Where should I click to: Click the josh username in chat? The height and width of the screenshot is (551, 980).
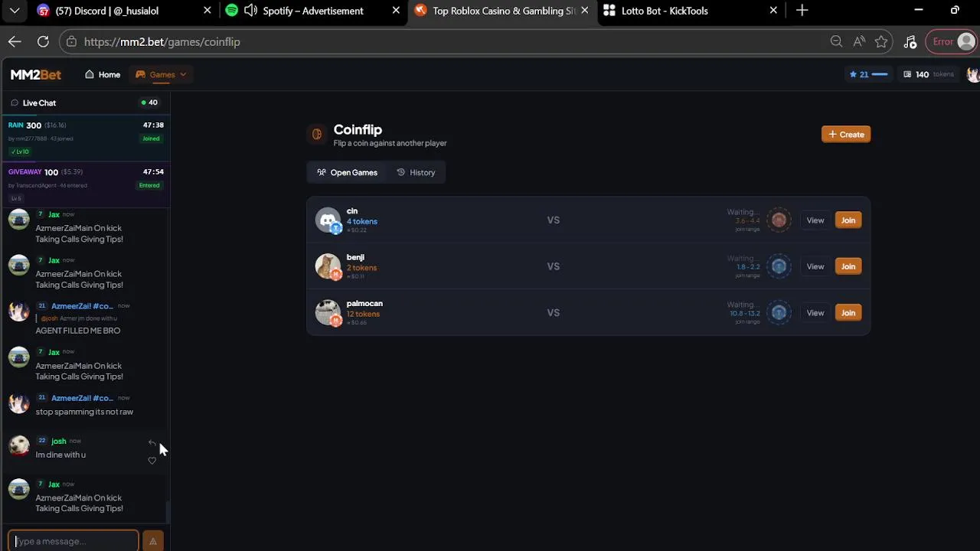(x=58, y=441)
